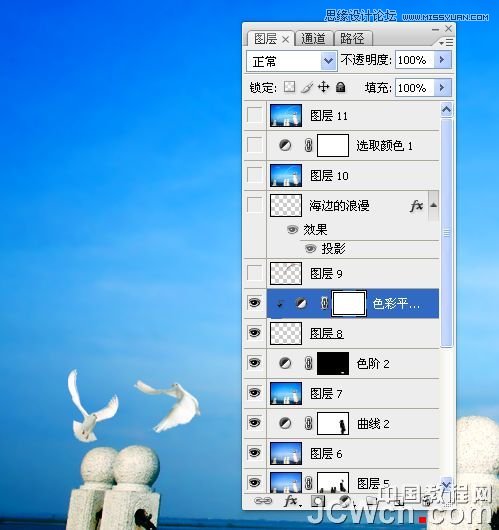Click the adjustment icon of 曲线 2 layer

tap(285, 424)
